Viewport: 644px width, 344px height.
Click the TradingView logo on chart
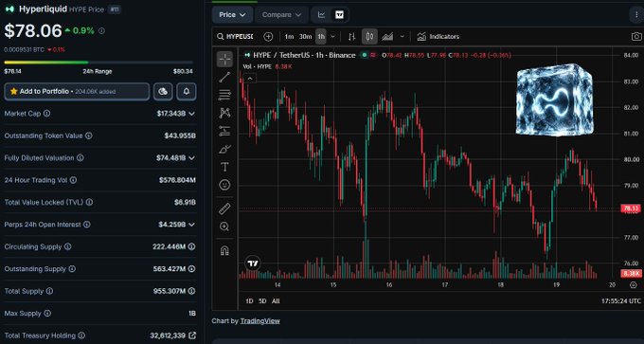click(x=253, y=263)
